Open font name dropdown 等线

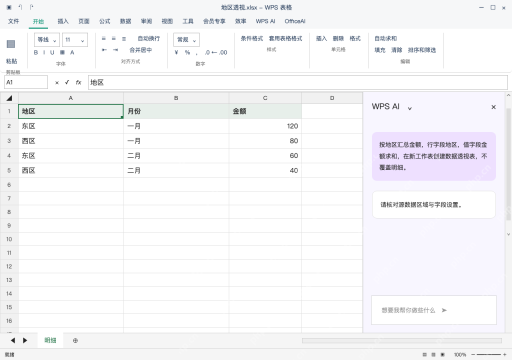tap(47, 40)
